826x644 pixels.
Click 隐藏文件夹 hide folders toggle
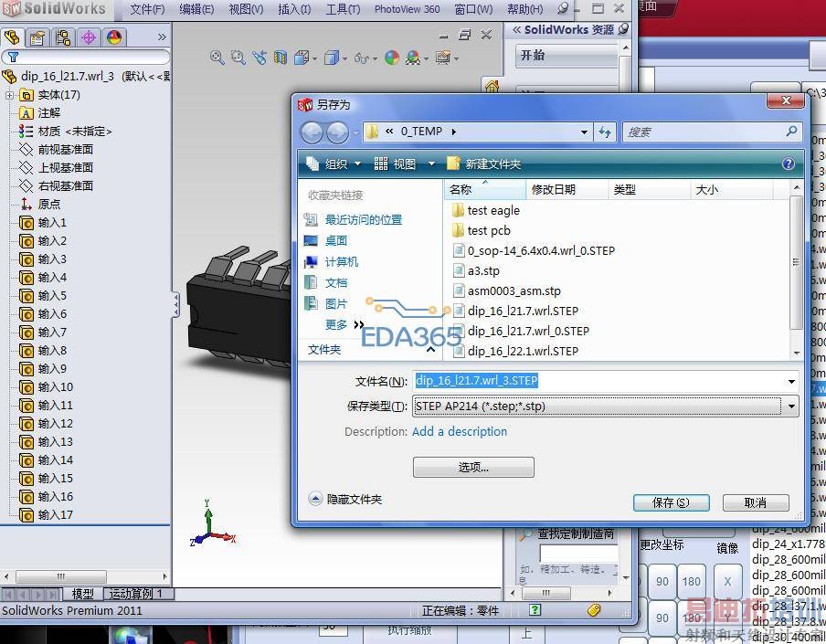345,499
